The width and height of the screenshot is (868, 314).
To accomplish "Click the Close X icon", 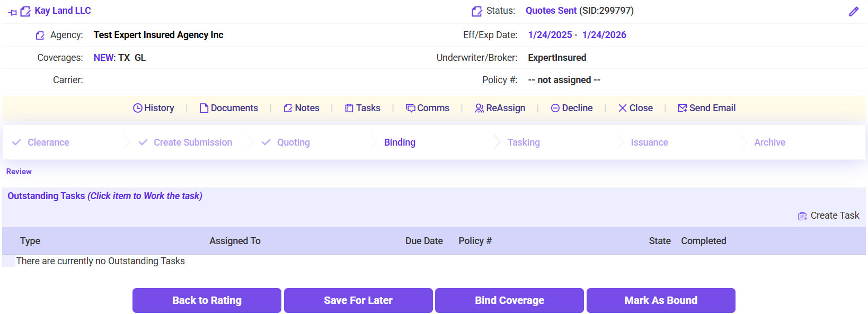I will tap(623, 108).
